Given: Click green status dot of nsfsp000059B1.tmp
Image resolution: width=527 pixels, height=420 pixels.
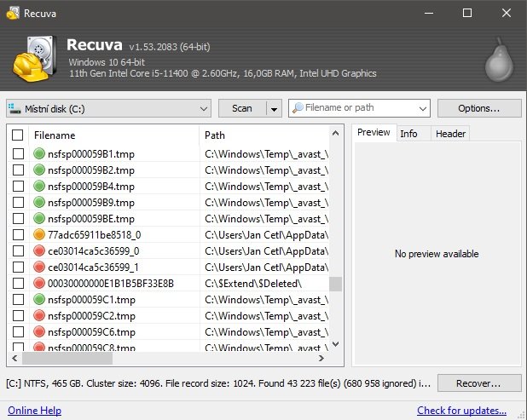Looking at the screenshot, I should pos(39,153).
